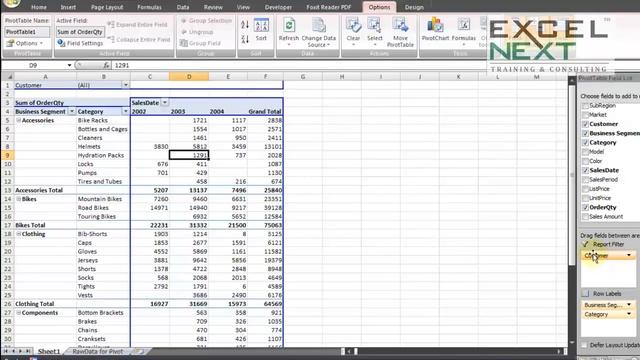Image resolution: width=640 pixels, height=360 pixels.
Task: Click Expand Entire Field
Action: click(x=138, y=25)
